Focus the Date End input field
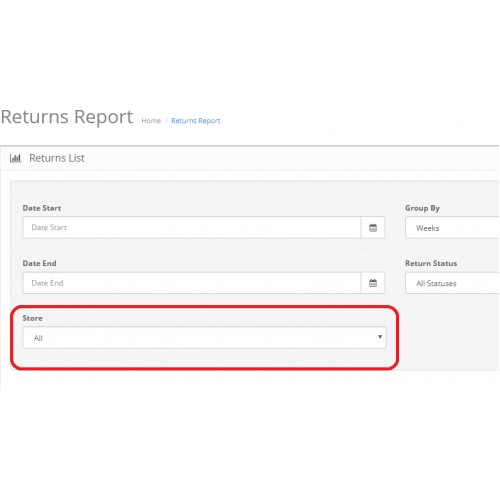 point(192,283)
